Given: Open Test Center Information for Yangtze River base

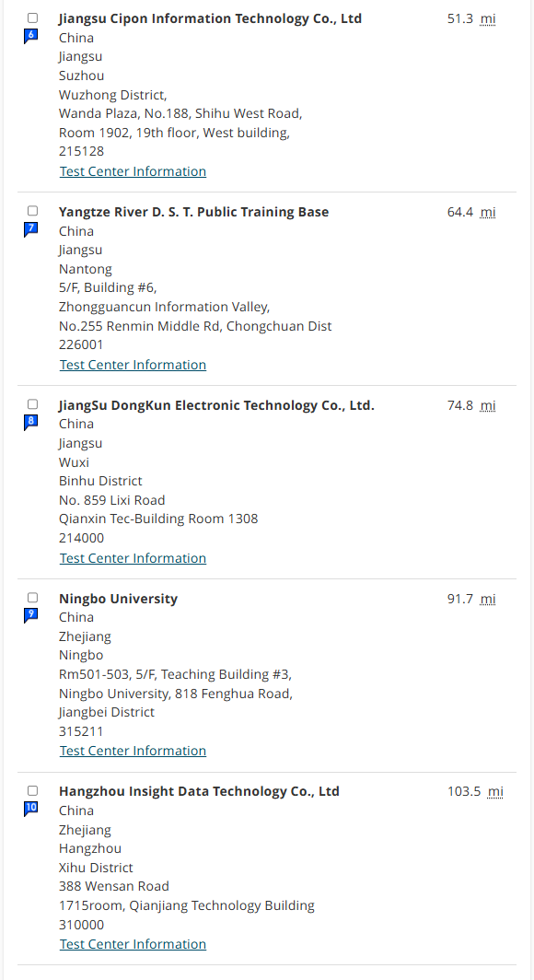Looking at the screenshot, I should (133, 365).
